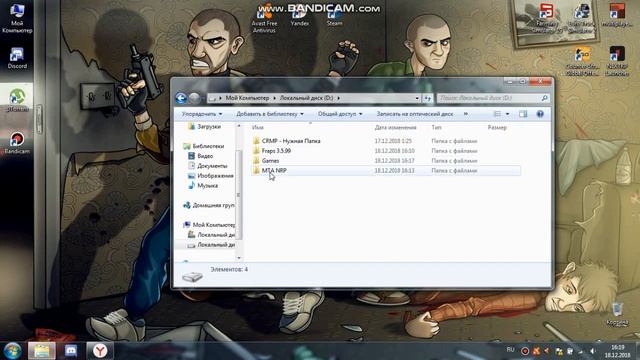The width and height of the screenshot is (640, 360).
Task: Select the MTA NRP folder
Action: coord(274,170)
